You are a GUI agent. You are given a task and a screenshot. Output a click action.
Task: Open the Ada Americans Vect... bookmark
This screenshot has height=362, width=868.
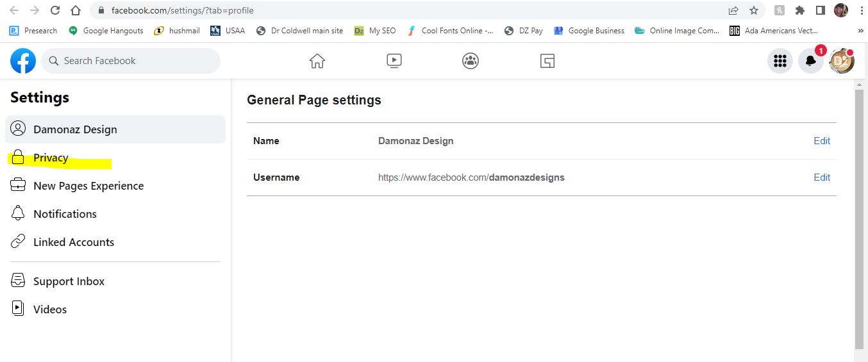click(774, 31)
